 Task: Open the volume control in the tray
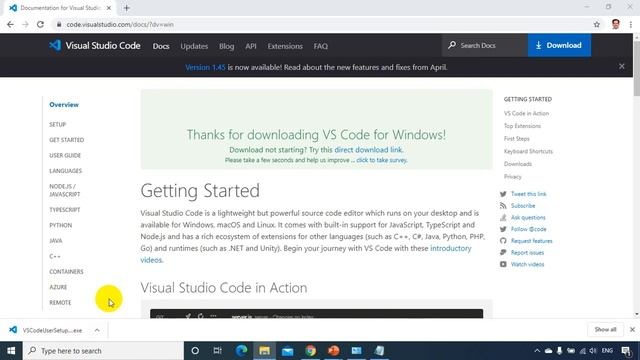click(593, 351)
